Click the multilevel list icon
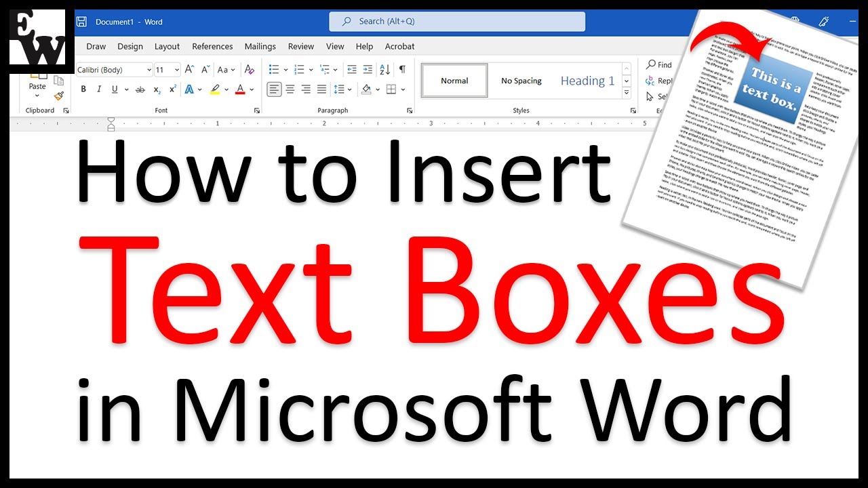 point(324,69)
